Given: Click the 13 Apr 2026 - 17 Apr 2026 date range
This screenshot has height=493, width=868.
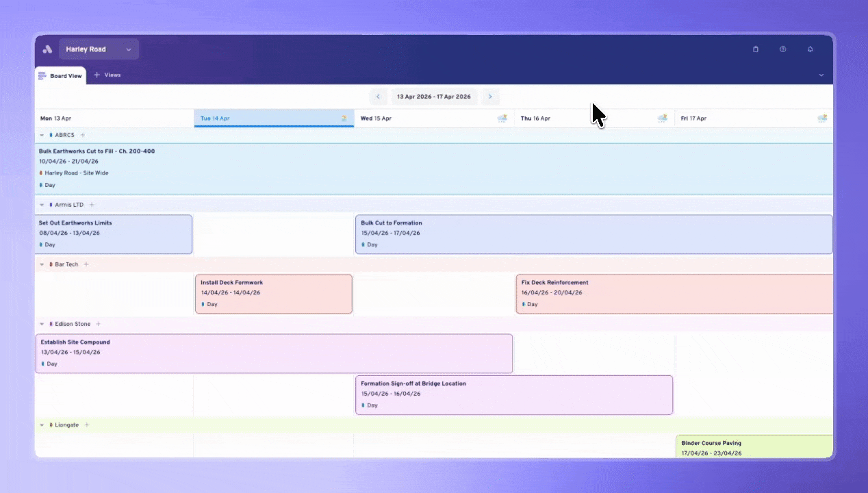Looking at the screenshot, I should pos(434,97).
